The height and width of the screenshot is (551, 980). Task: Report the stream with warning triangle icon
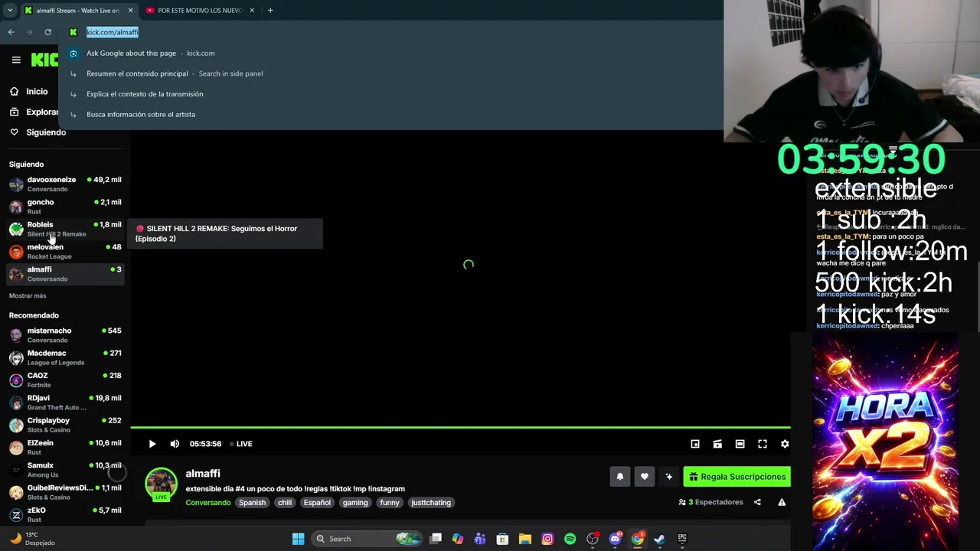(x=782, y=503)
